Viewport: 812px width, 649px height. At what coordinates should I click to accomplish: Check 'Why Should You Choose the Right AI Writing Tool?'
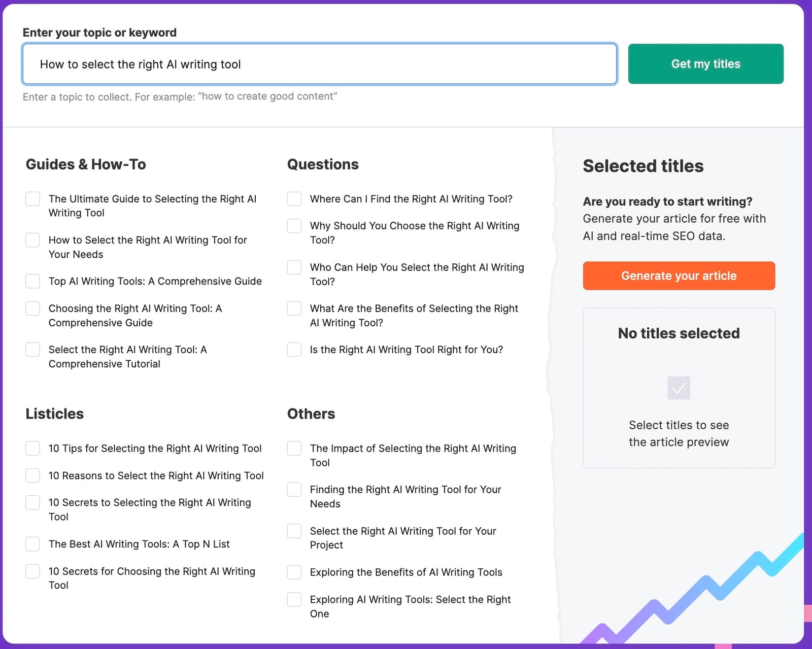pos(294,225)
